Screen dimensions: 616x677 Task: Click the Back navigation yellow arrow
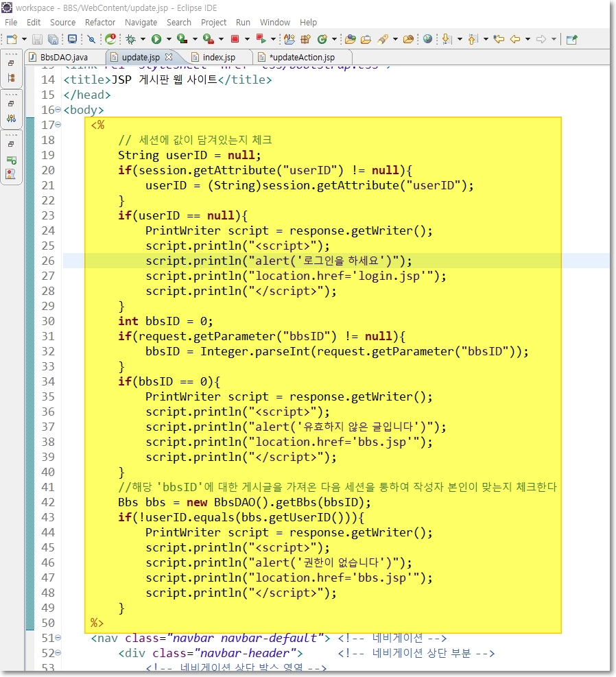[x=515, y=39]
